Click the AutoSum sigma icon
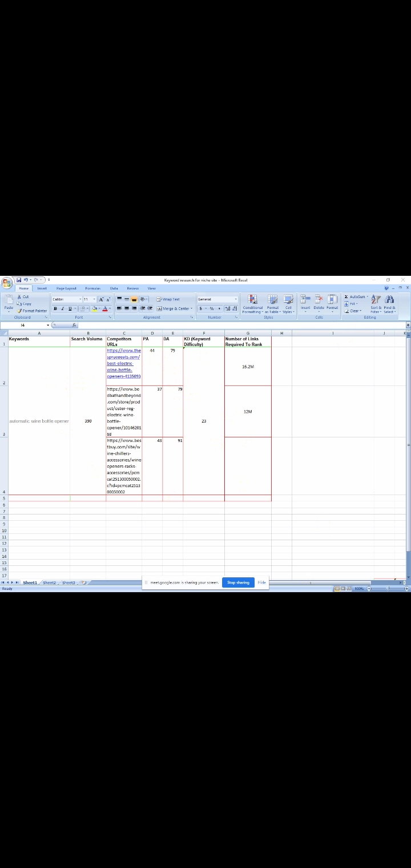This screenshot has height=868, width=411. tap(346, 297)
